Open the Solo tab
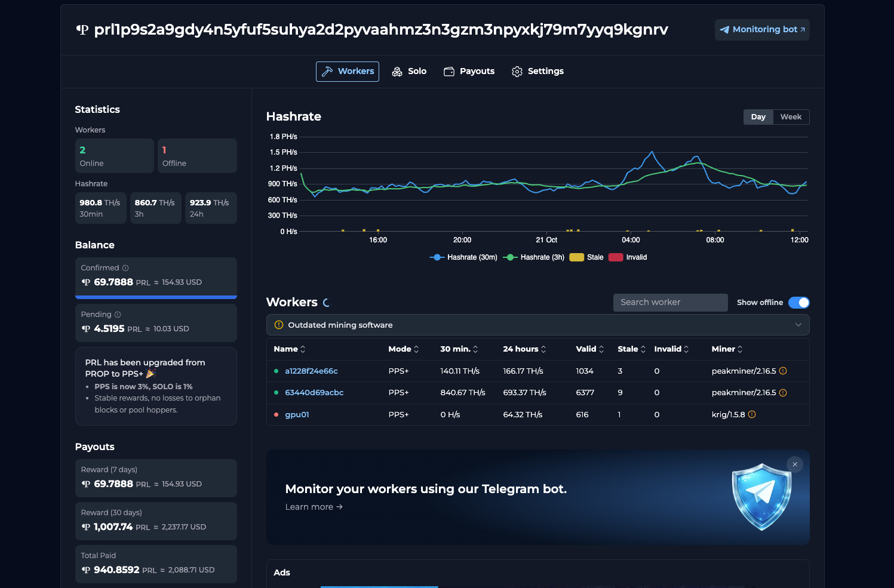 click(x=409, y=72)
